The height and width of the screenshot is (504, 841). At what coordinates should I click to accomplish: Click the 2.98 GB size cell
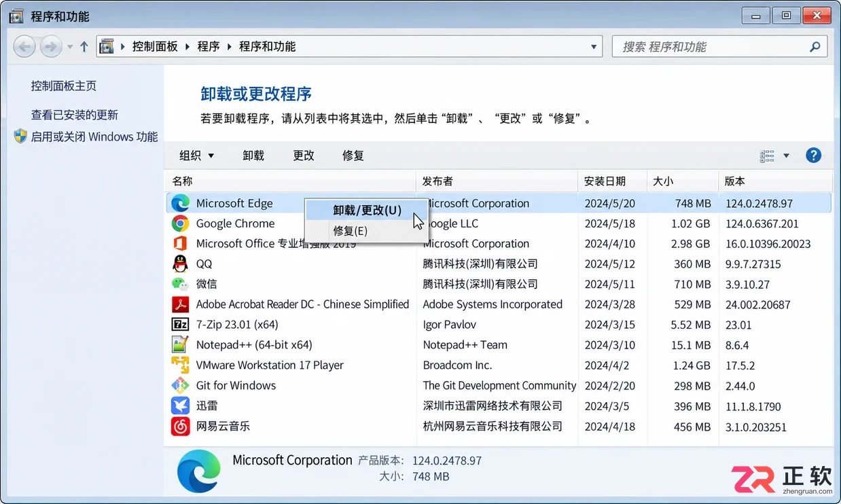click(x=690, y=244)
